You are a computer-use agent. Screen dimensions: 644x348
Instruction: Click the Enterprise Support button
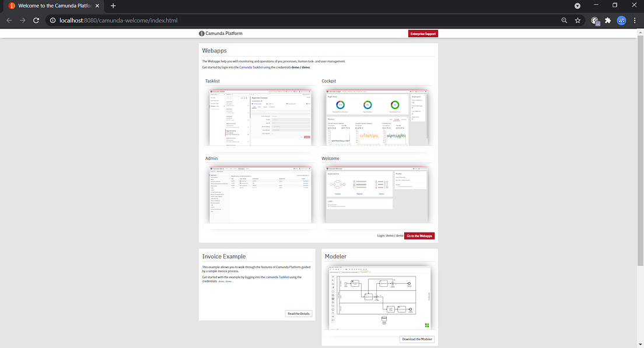tap(422, 33)
